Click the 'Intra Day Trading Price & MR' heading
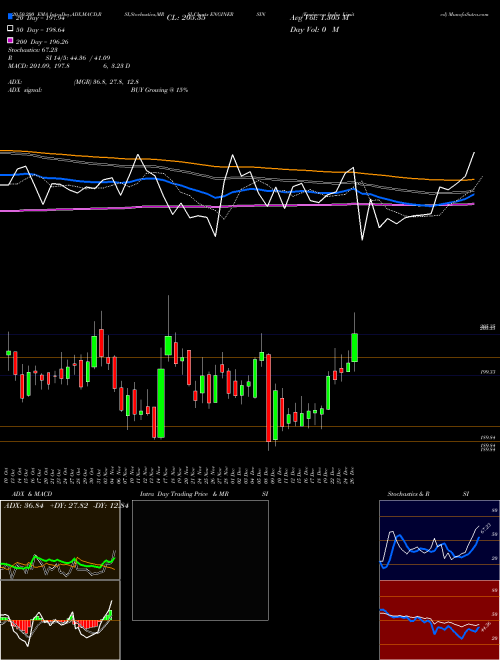This screenshot has width=500, height=660. [184, 494]
